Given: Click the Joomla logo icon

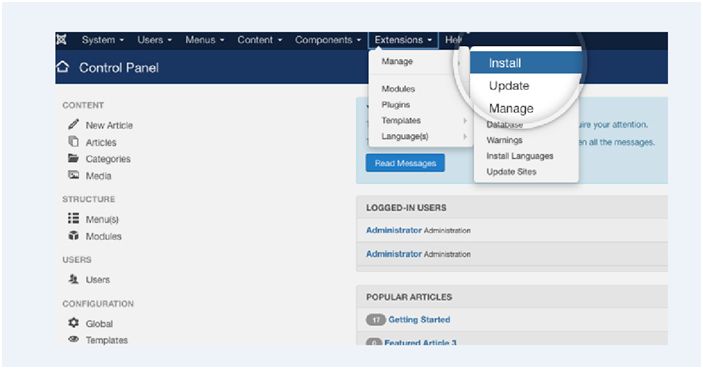Looking at the screenshot, I should point(61,39).
